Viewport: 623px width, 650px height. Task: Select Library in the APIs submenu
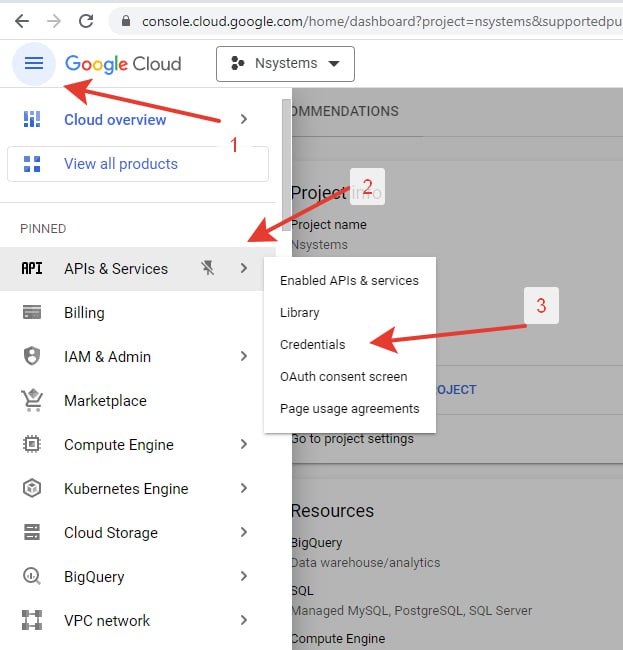(349, 313)
